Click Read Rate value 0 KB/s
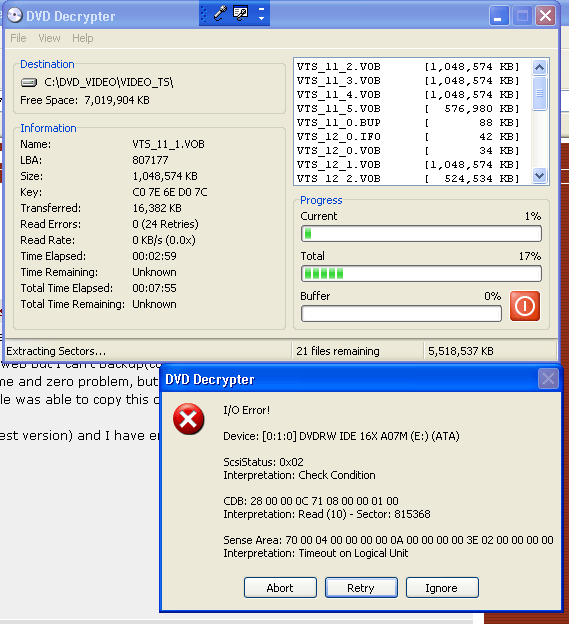569x624 pixels. point(164,240)
